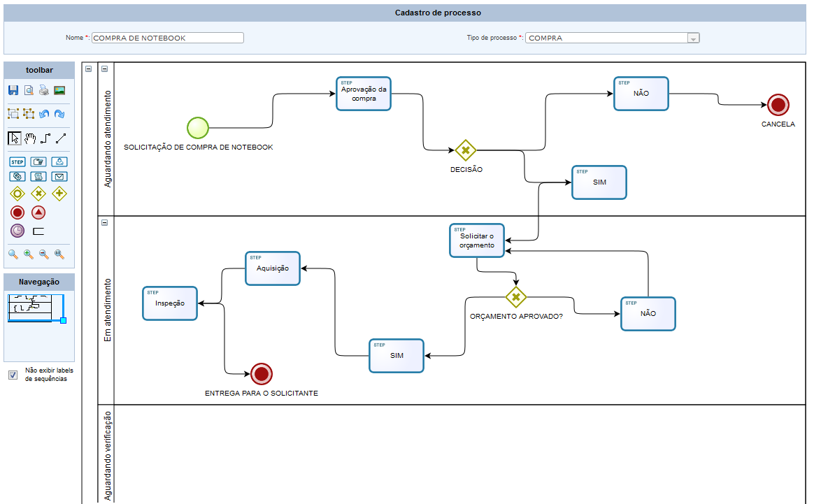Image resolution: width=814 pixels, height=504 pixels.
Task: Collapse the whole pool with outer minus
Action: pos(88,69)
